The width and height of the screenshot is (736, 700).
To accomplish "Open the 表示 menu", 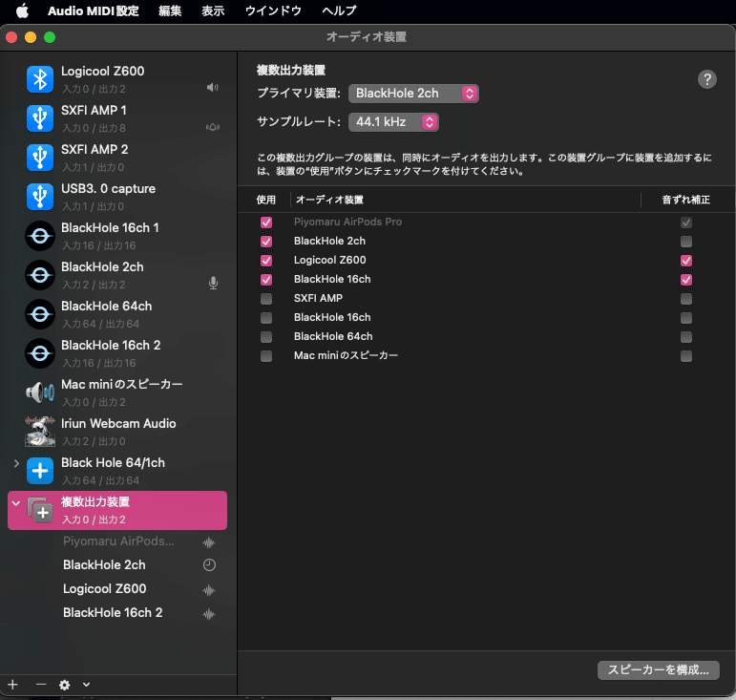I will pos(213,11).
